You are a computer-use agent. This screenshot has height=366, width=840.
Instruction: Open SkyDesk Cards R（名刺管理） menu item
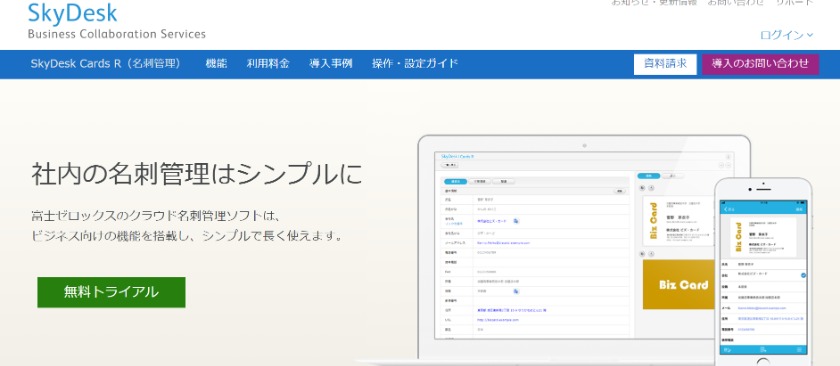click(106, 63)
